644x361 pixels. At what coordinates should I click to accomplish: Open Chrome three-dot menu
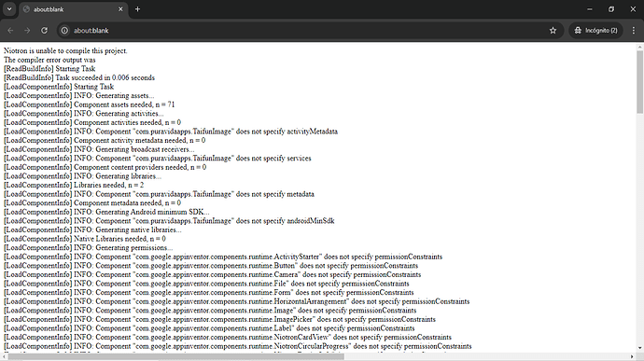[x=634, y=31]
